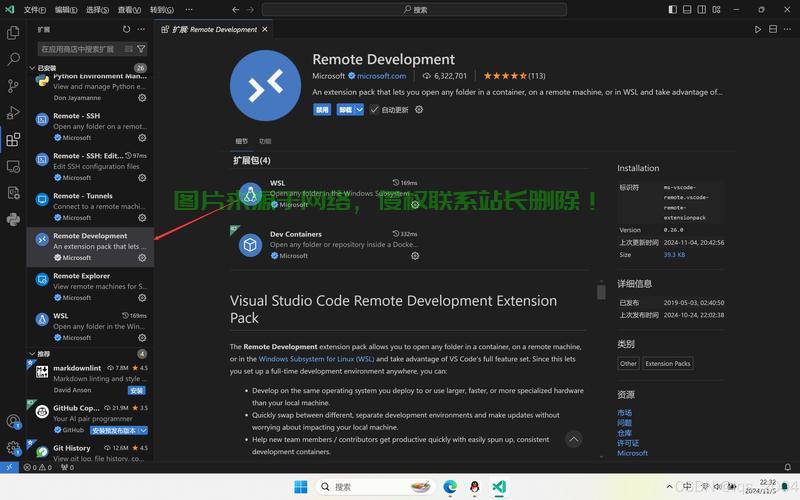The width and height of the screenshot is (800, 500).
Task: Switch to the Features tab
Action: 265,141
